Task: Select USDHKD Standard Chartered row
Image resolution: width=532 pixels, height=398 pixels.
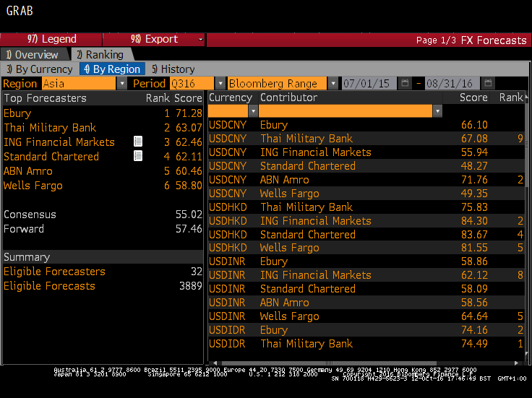Action: [366, 234]
